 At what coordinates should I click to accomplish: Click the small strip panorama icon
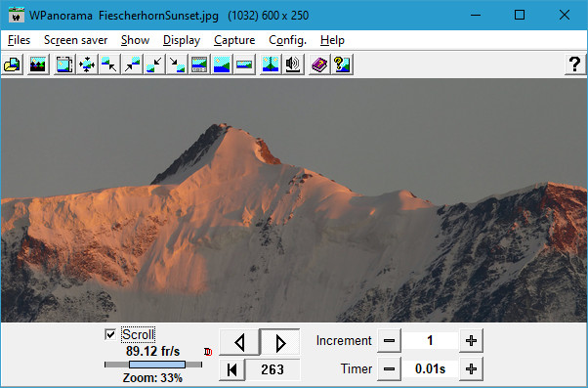point(244,65)
